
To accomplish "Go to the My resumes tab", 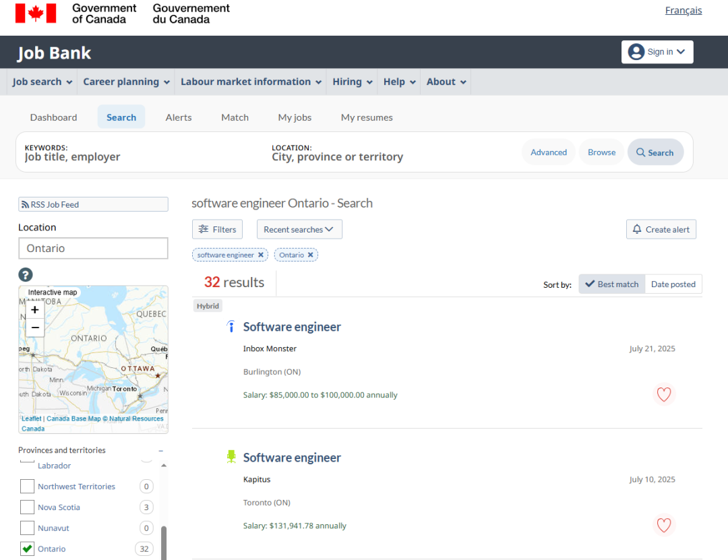I will pyautogui.click(x=367, y=117).
